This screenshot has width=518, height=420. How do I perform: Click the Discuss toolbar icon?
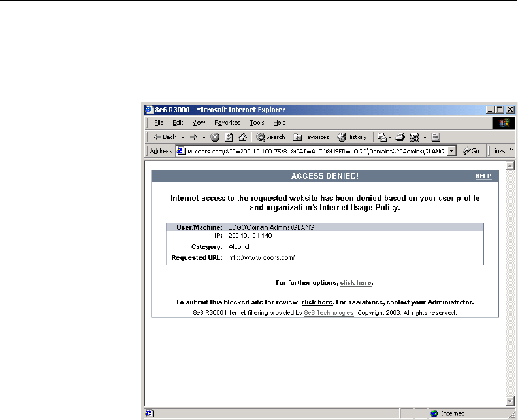436,137
